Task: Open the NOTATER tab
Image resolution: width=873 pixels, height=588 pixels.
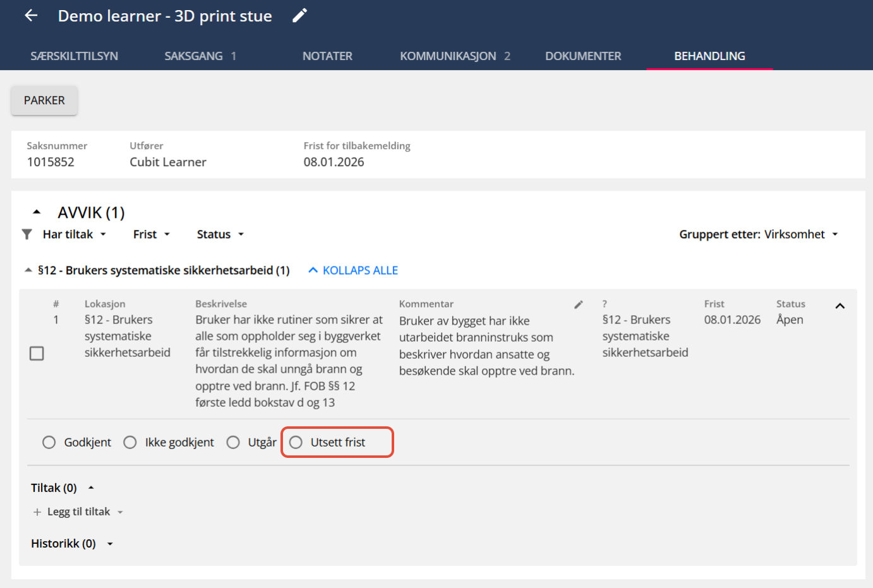Action: (327, 56)
